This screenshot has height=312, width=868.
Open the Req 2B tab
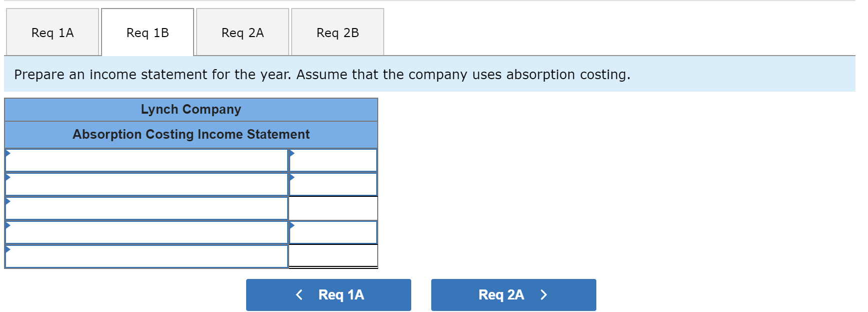tap(337, 32)
